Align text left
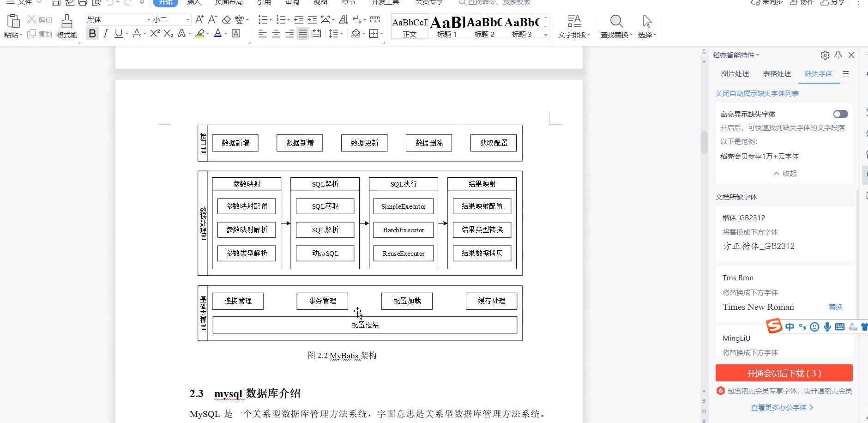This screenshot has height=423, width=868. tap(262, 33)
